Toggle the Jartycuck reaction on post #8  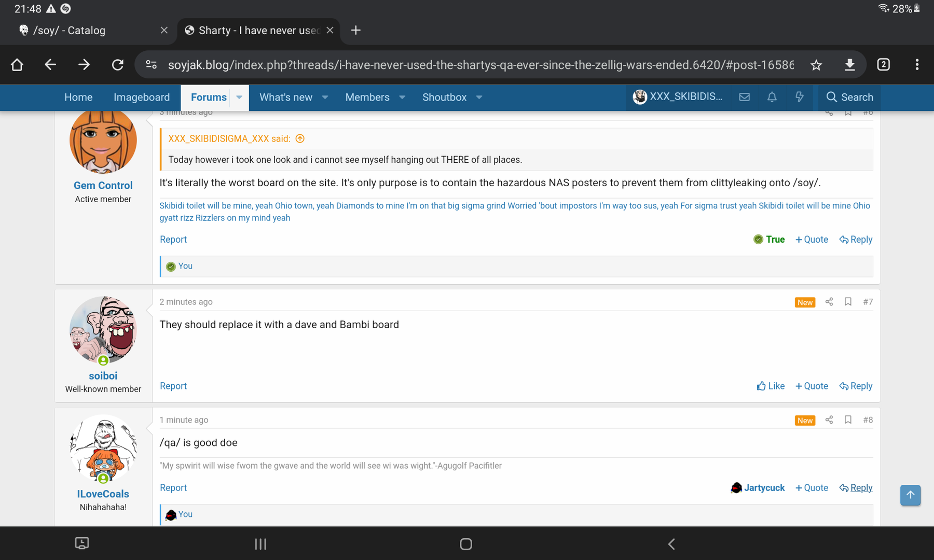(758, 488)
